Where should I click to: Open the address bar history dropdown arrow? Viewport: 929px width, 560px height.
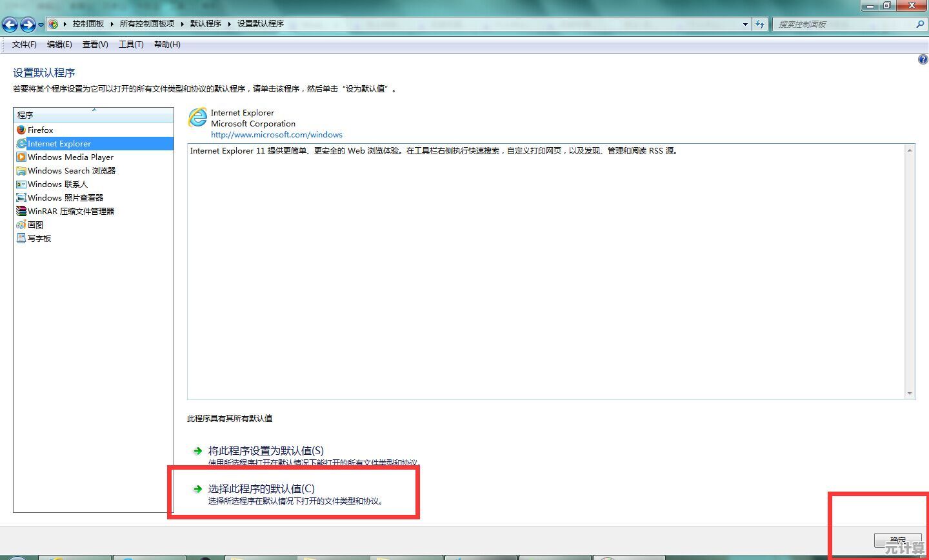coord(745,25)
